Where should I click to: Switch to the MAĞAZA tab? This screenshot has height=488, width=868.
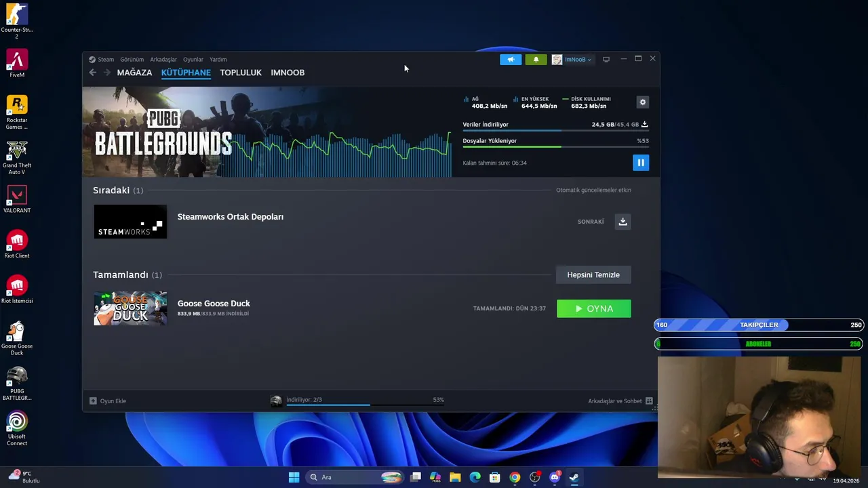(134, 73)
